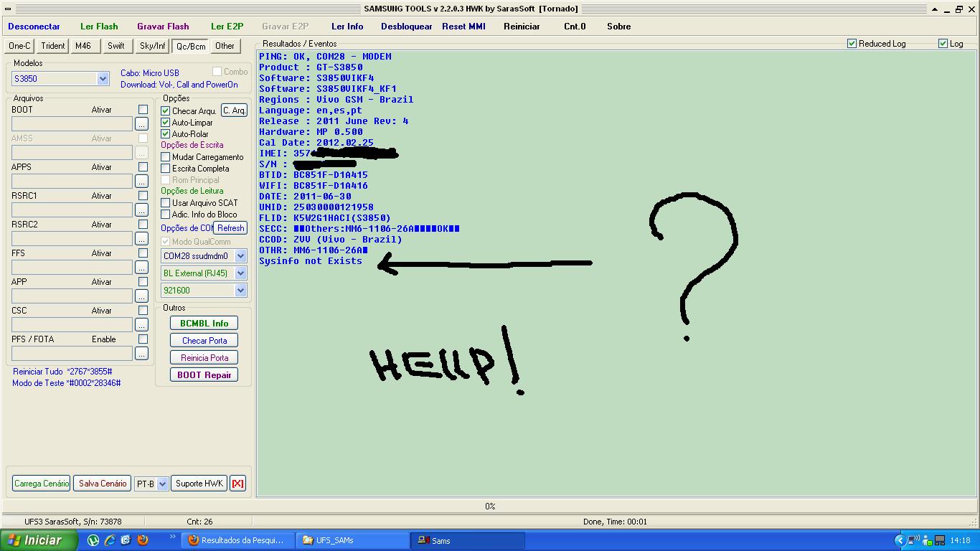The height and width of the screenshot is (551, 980).
Task: Enable Mudar Carregamento option
Action: tap(166, 157)
